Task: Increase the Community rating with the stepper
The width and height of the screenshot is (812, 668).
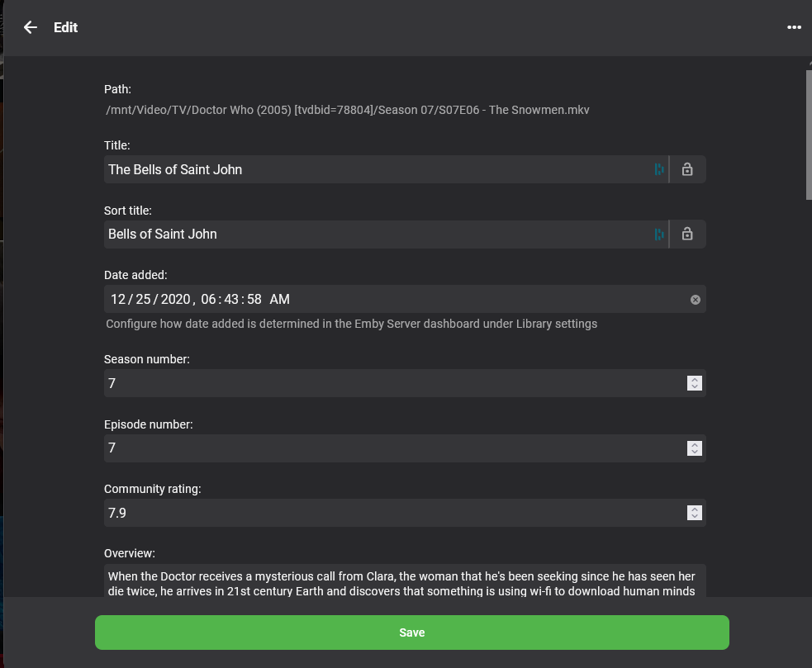Action: [x=694, y=509]
